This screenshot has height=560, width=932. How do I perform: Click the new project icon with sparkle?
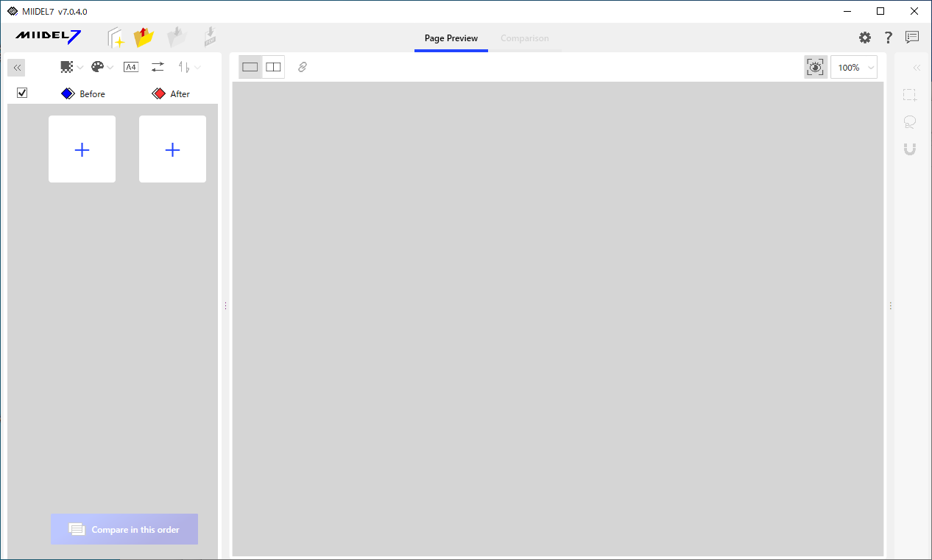(116, 38)
